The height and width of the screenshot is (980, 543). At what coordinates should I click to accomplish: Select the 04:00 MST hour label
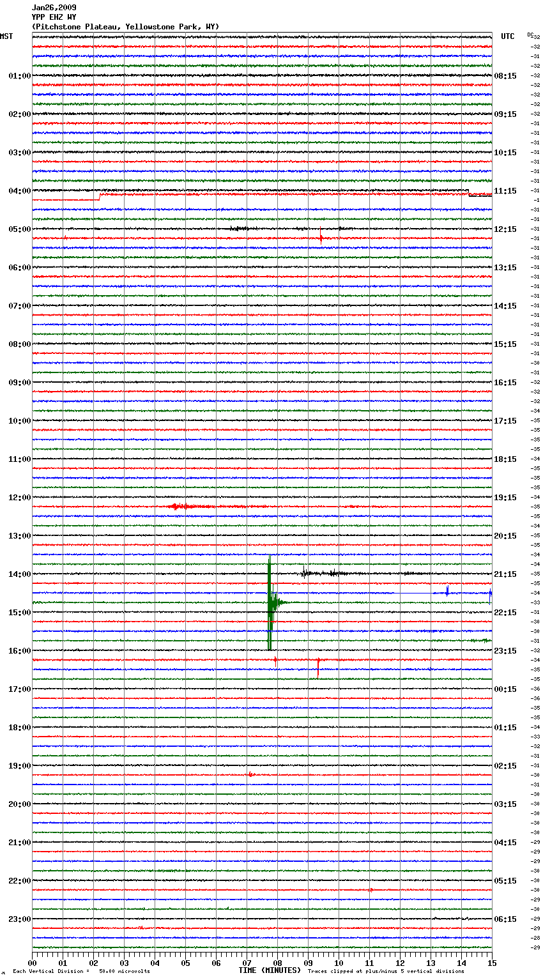click(19, 191)
